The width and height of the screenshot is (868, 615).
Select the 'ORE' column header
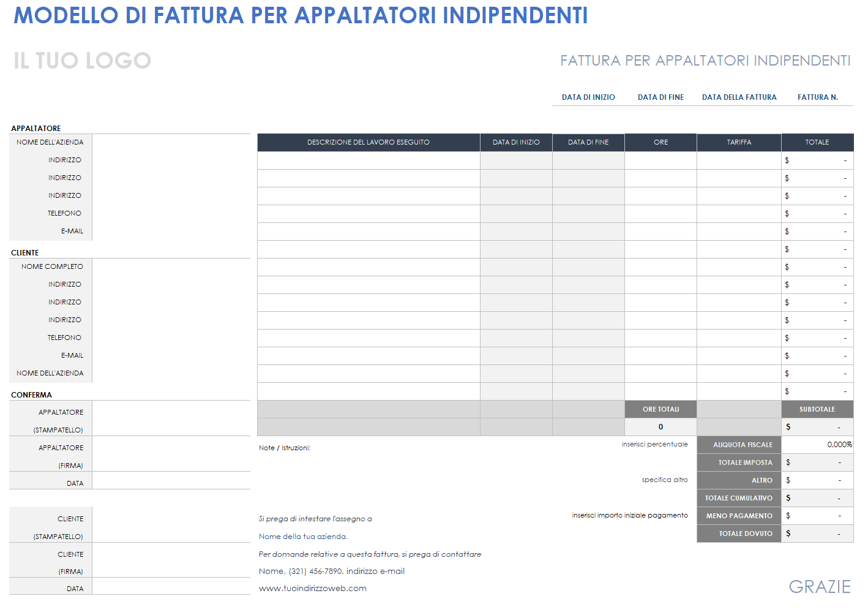click(660, 142)
